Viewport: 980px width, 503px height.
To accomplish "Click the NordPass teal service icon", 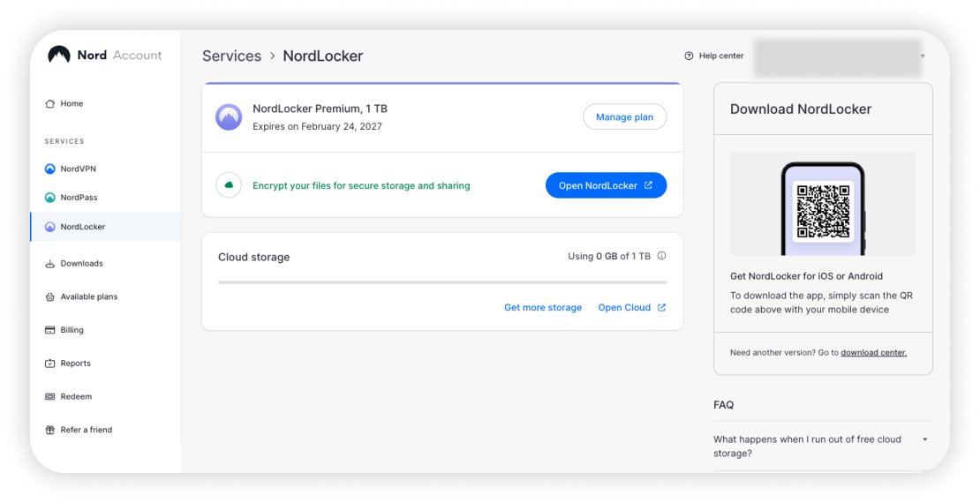I will click(x=50, y=198).
